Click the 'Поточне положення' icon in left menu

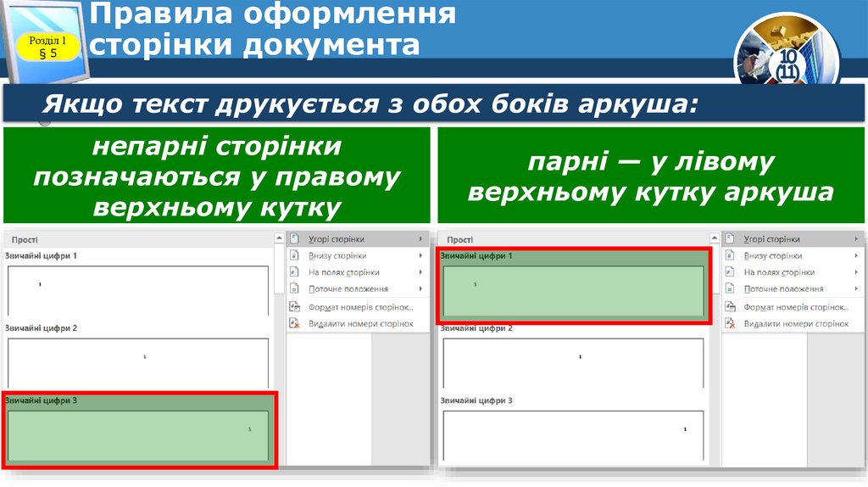[x=294, y=288]
